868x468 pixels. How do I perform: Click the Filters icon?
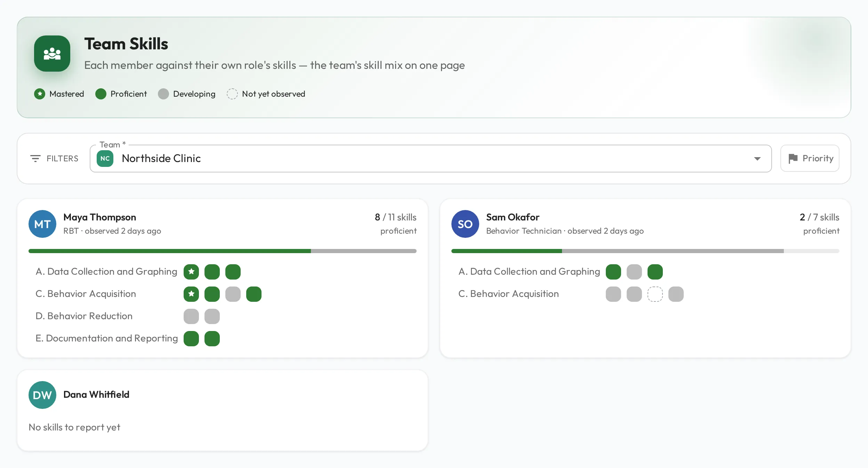point(35,159)
